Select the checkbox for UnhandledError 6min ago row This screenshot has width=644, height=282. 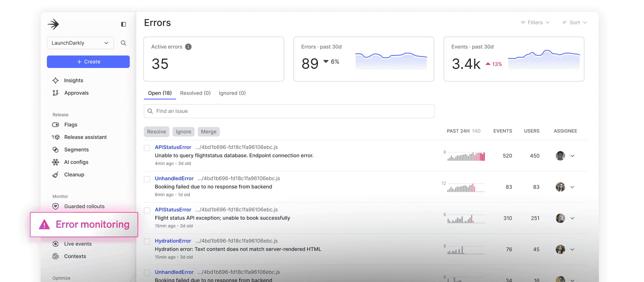pos(147,179)
